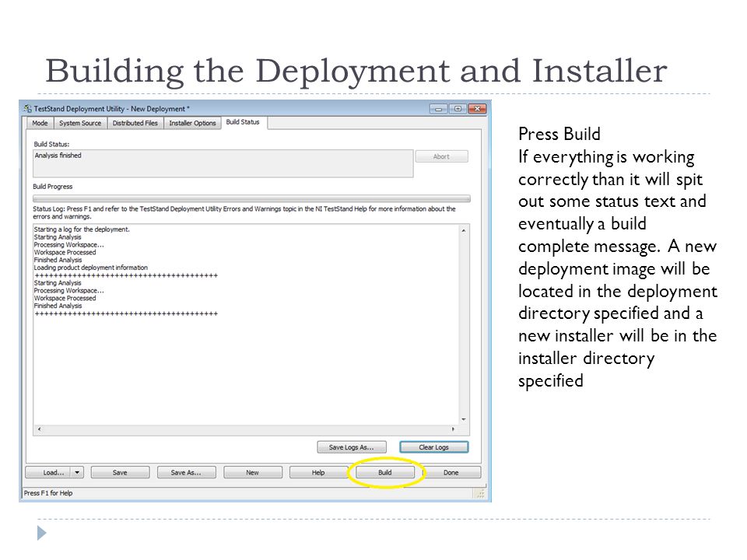Click 'Press F1 for Help' status text
The height and width of the screenshot is (560, 747).
click(x=48, y=493)
